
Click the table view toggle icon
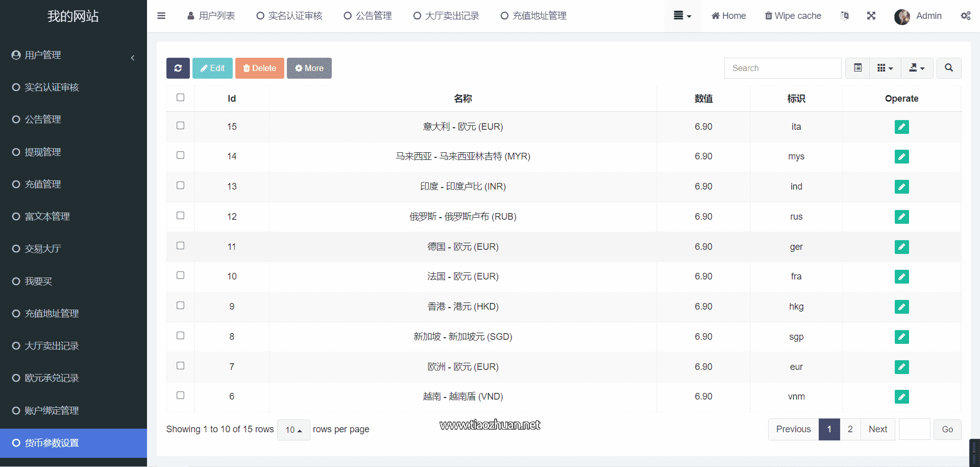(x=857, y=68)
